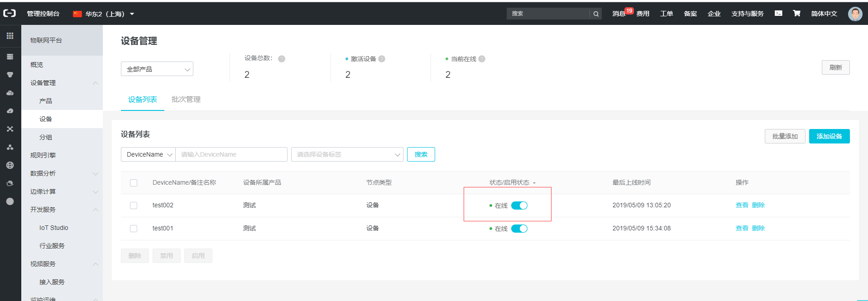Screen dimensions: 868x301
Task: Click the blue 搜索 button in device list
Action: pos(421,154)
